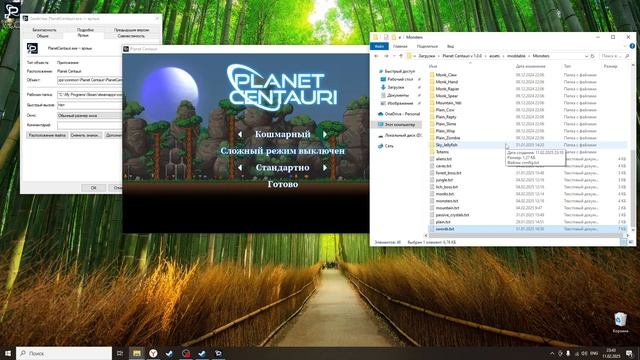Select Рабочий стол icon in sidebar
The height and width of the screenshot is (360, 640).
pos(383,79)
